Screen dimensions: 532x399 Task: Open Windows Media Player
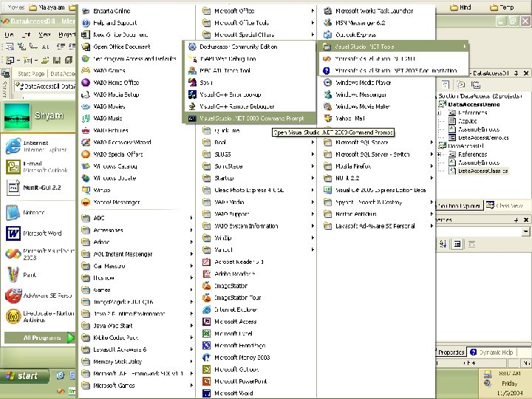(378, 83)
